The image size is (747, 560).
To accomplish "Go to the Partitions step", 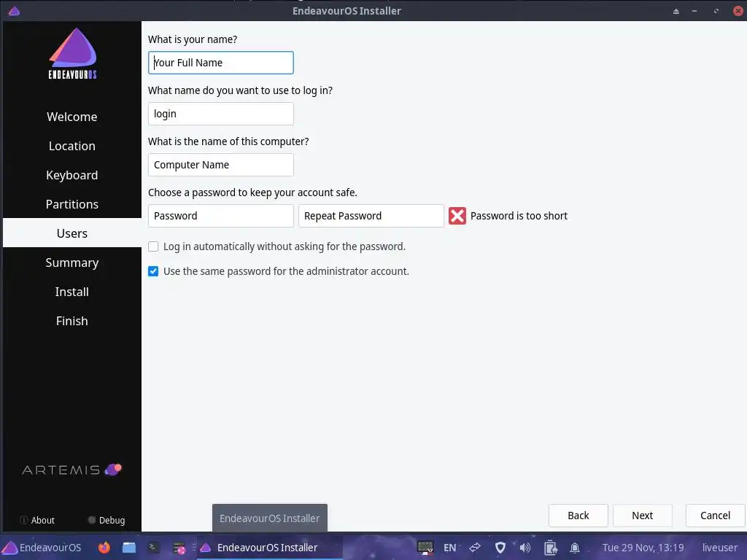I will click(x=72, y=204).
